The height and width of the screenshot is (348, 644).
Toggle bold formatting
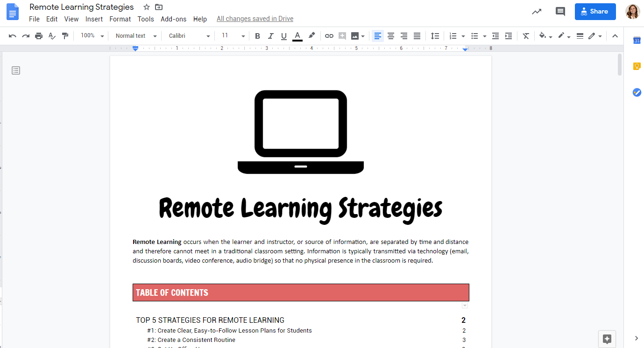click(x=257, y=36)
